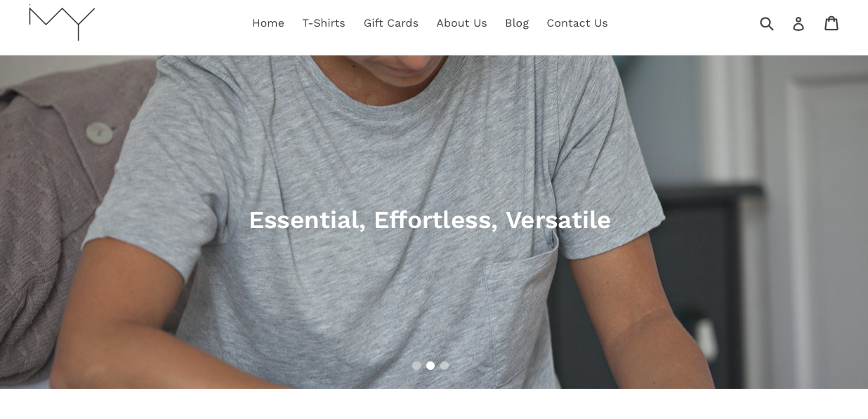Image resolution: width=868 pixels, height=419 pixels.
Task: Click the account login person icon
Action: coord(798,24)
